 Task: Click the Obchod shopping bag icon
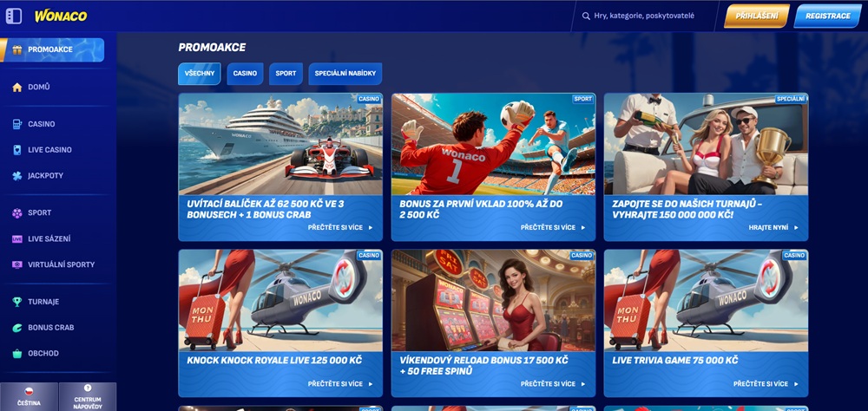point(17,353)
